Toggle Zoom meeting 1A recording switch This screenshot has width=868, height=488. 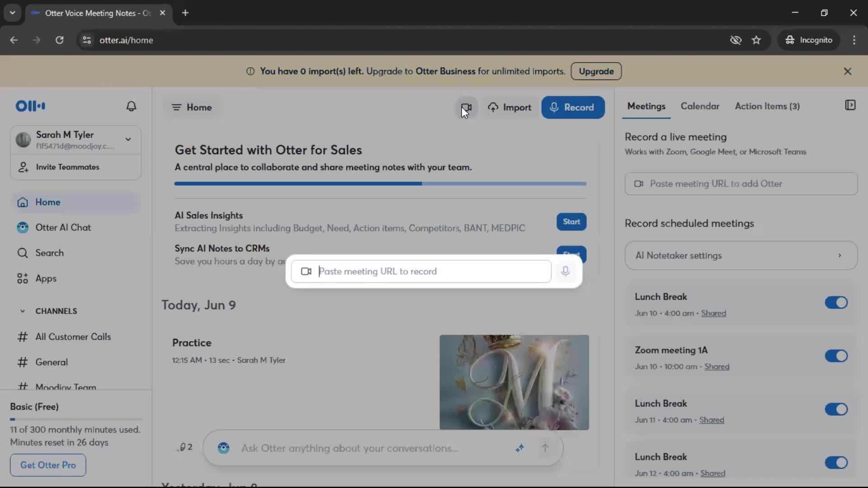tap(836, 356)
